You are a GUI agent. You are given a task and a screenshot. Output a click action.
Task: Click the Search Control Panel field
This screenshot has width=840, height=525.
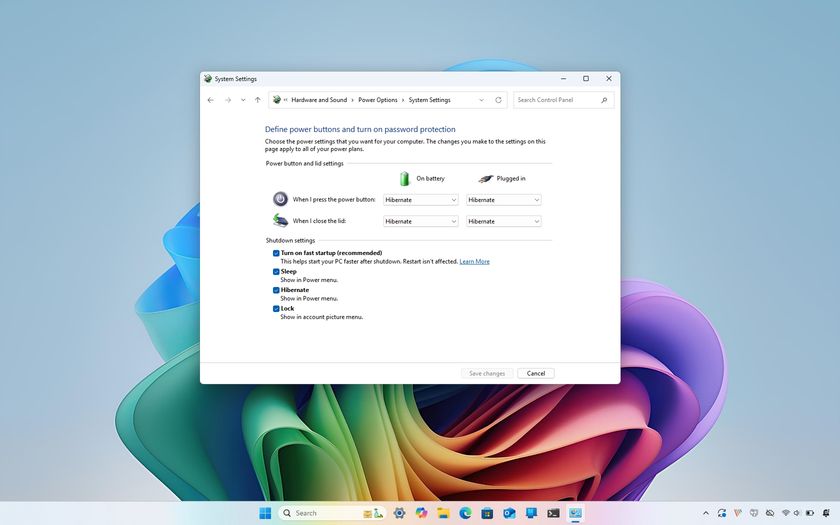[564, 100]
